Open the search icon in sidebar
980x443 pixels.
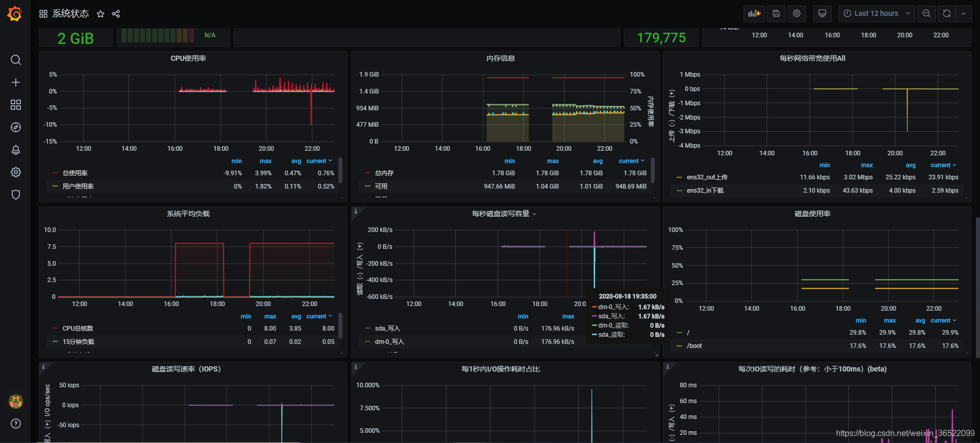[16, 60]
